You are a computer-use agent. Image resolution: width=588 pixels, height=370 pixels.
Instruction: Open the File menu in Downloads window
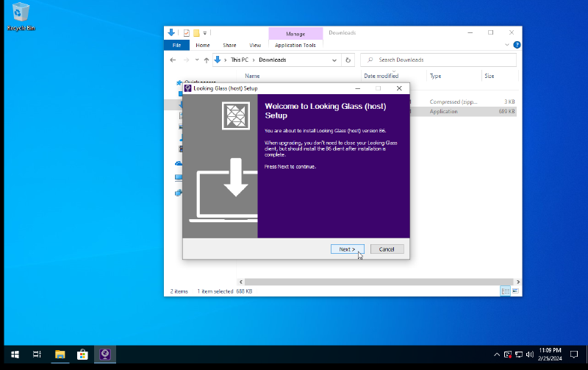176,45
